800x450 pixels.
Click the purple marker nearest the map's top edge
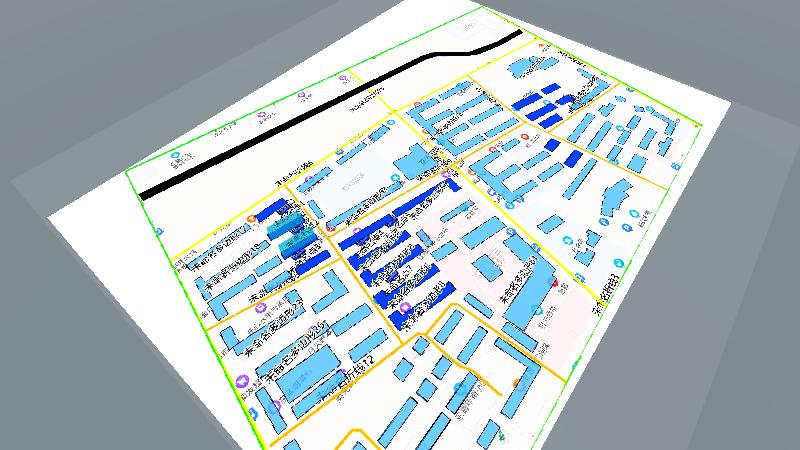(346, 77)
